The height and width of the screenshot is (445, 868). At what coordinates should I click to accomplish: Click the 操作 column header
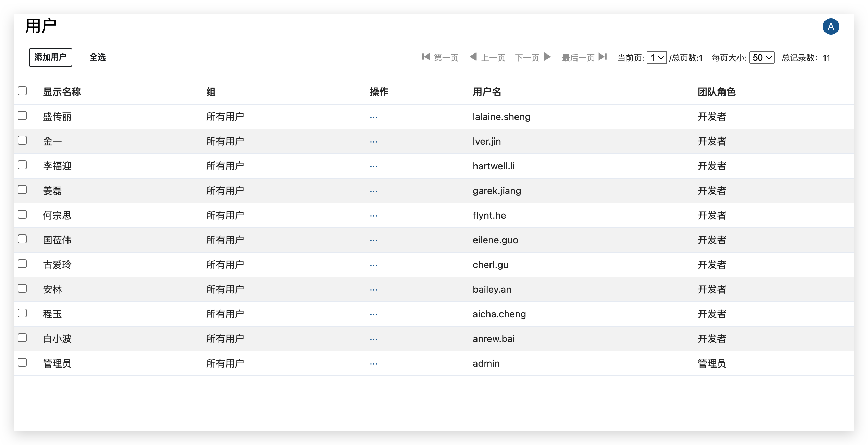[x=379, y=92]
